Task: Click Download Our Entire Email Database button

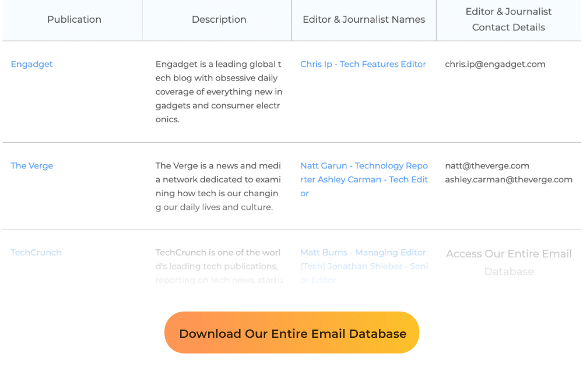Action: click(x=292, y=333)
